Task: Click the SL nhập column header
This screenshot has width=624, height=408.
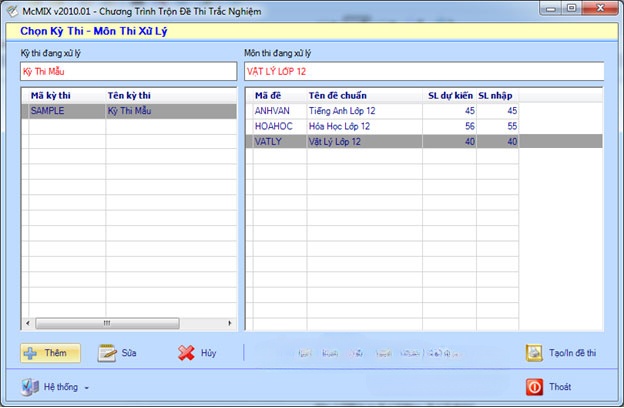Action: click(497, 96)
